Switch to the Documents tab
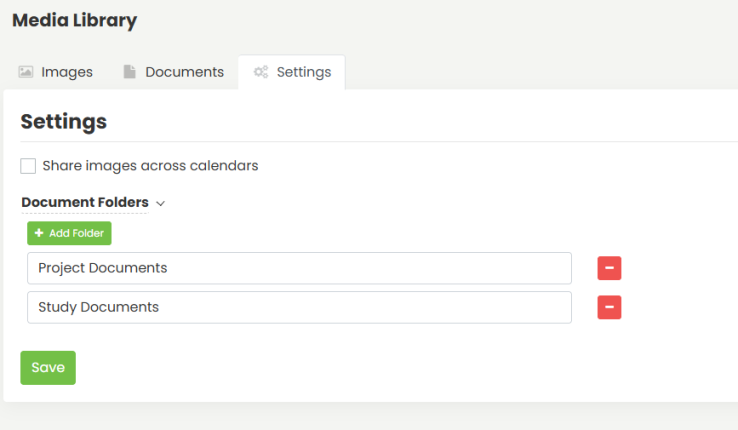The width and height of the screenshot is (738, 430). click(174, 72)
